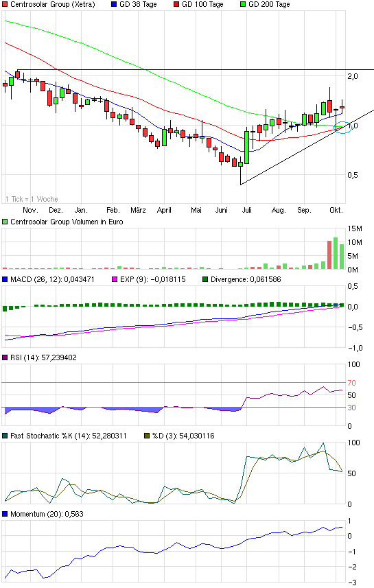Image resolution: width=374 pixels, height=588 pixels.
Task: Click the tallest green volume bar
Action: (x=336, y=253)
